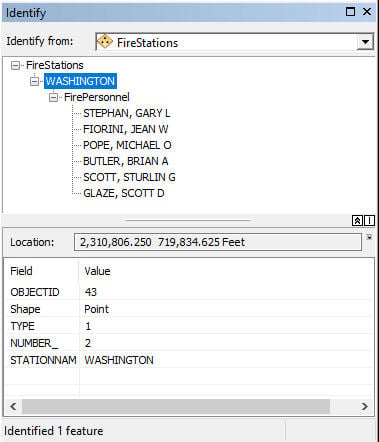Maximize the Identify window
The width and height of the screenshot is (379, 442).
coord(350,12)
